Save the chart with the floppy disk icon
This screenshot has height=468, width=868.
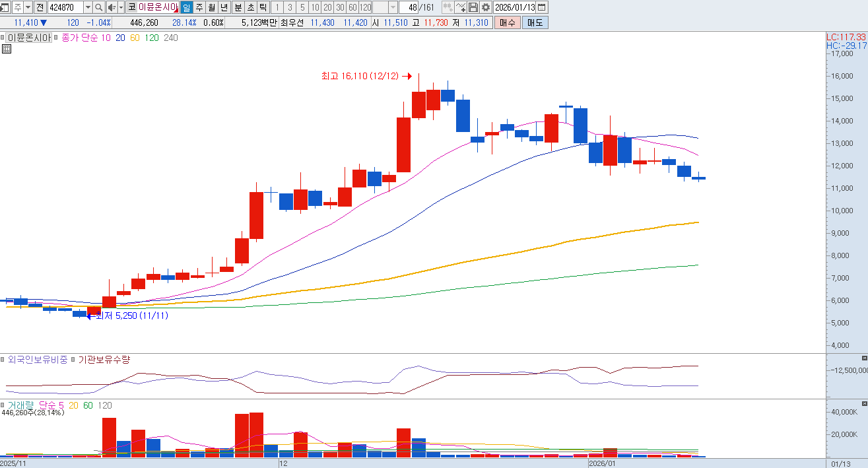473,7
